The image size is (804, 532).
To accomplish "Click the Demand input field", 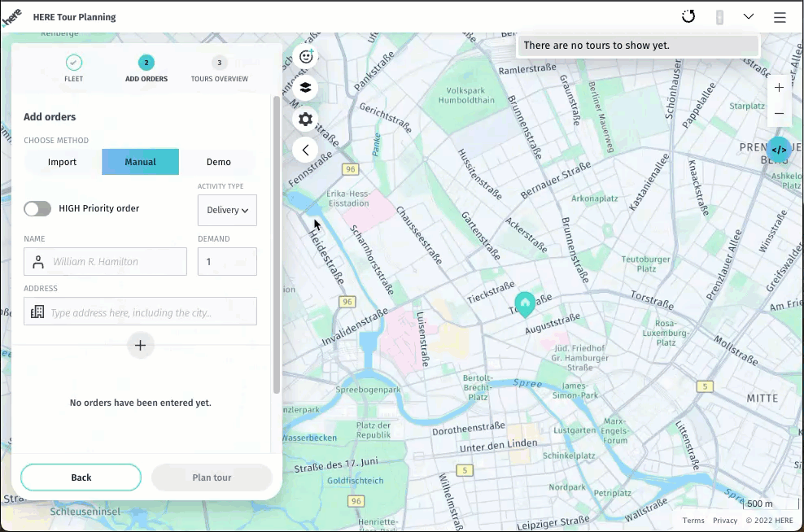I will click(227, 261).
